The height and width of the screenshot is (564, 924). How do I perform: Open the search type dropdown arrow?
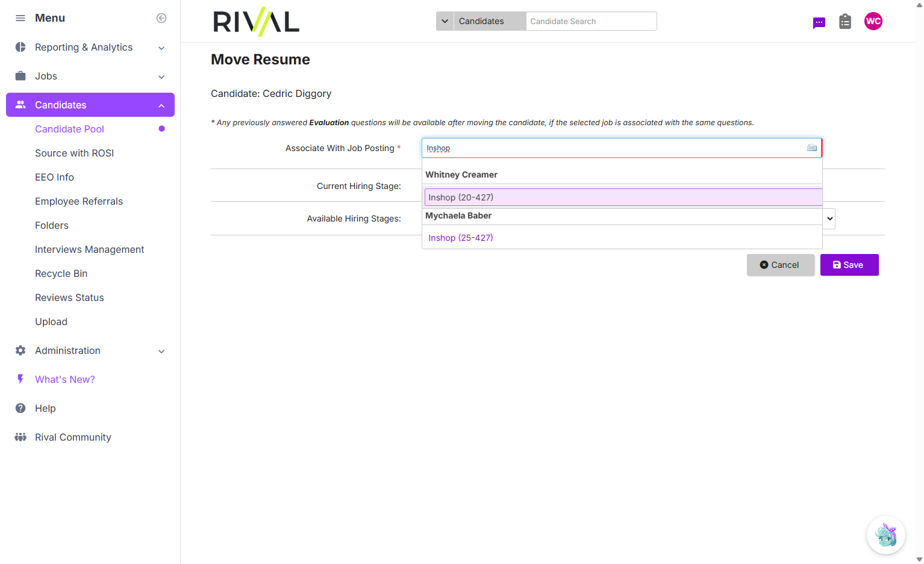(445, 21)
